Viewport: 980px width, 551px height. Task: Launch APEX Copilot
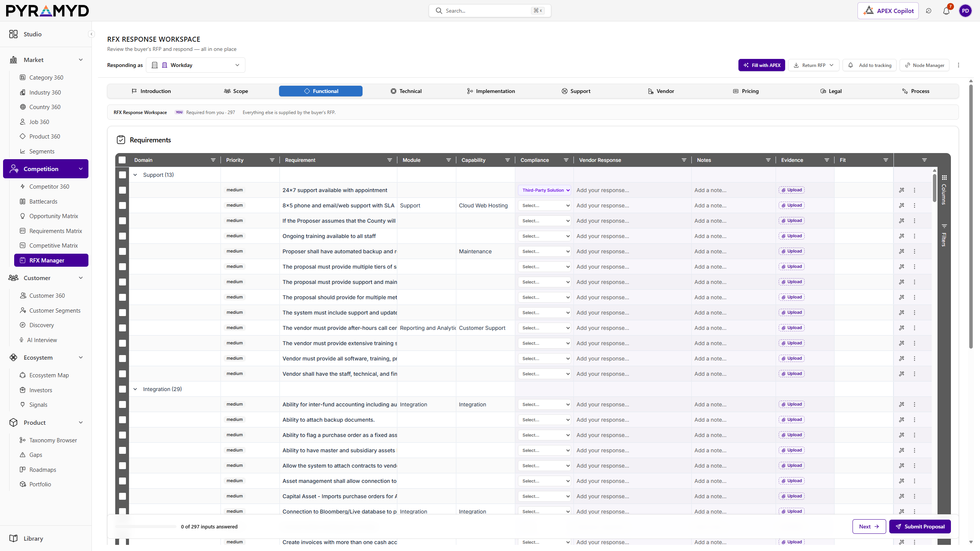(888, 11)
